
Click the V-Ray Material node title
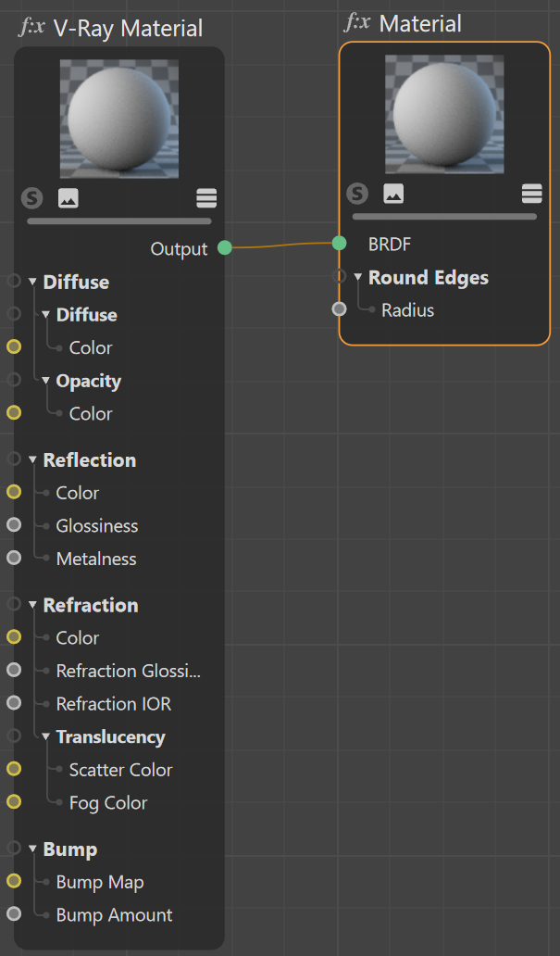tap(128, 28)
